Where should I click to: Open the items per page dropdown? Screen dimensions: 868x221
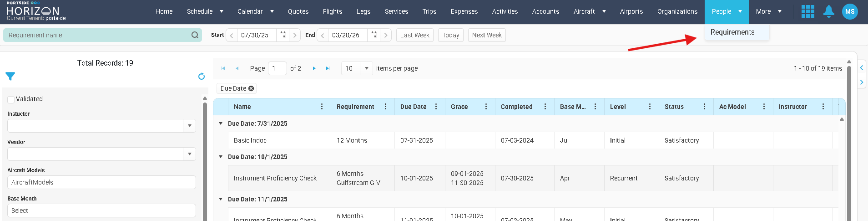point(366,68)
